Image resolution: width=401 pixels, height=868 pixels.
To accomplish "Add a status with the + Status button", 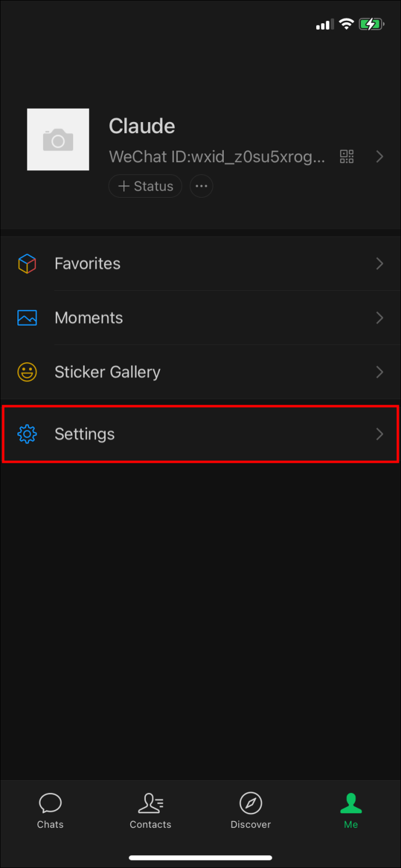I will tap(145, 186).
